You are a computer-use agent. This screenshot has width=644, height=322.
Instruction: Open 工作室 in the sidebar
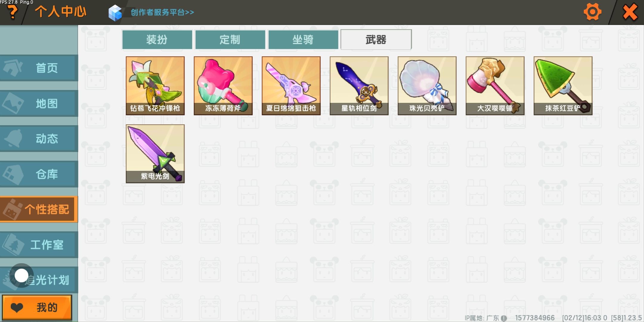point(39,244)
